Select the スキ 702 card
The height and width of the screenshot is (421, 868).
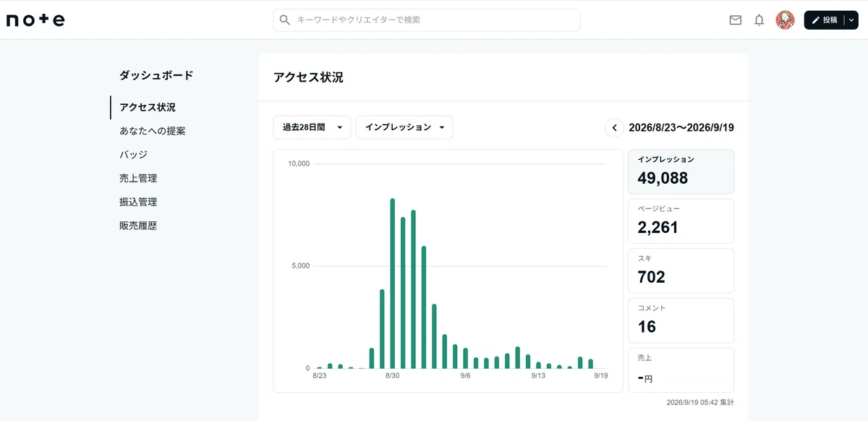tap(681, 271)
